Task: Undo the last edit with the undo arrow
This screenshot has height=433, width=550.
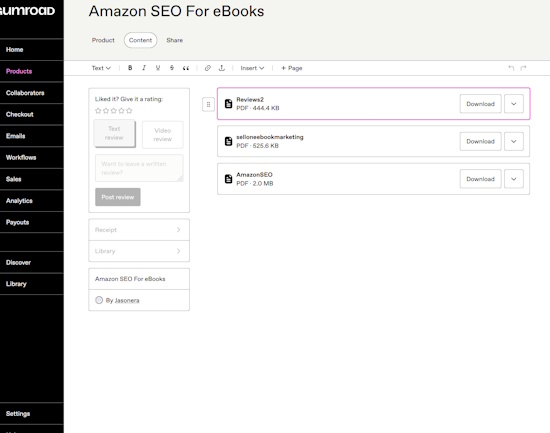Action: [511, 68]
